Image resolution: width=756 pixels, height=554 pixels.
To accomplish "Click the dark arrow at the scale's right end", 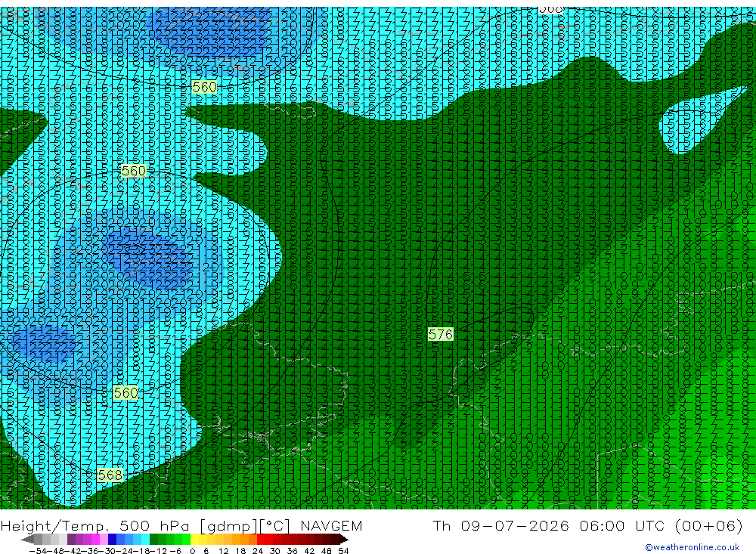I will pyautogui.click(x=343, y=539).
